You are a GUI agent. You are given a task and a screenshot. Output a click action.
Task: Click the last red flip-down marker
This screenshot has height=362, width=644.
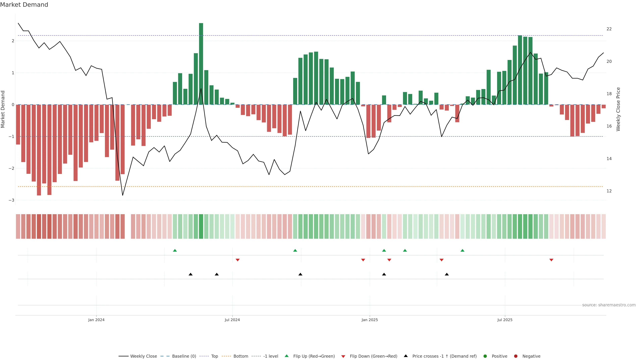pos(551,260)
